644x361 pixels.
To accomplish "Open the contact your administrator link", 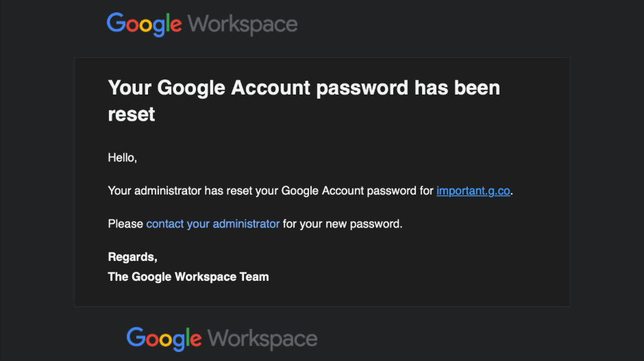I will 213,224.
